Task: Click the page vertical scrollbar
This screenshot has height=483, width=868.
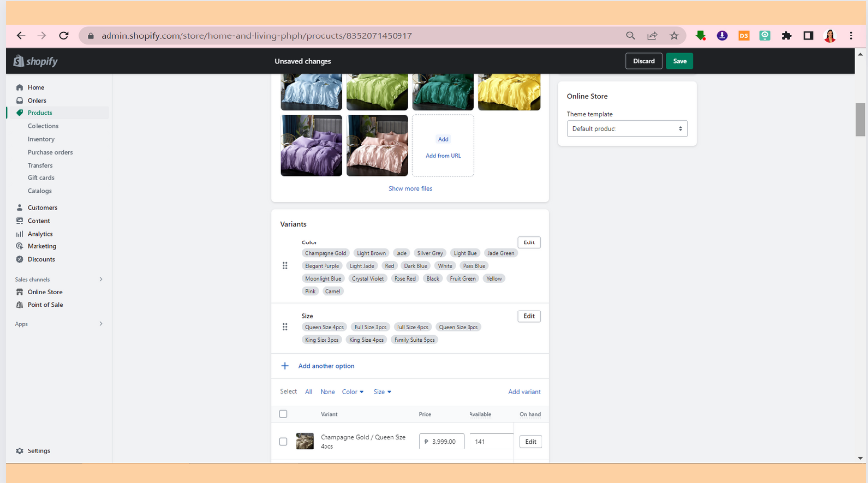Action: tap(860, 119)
